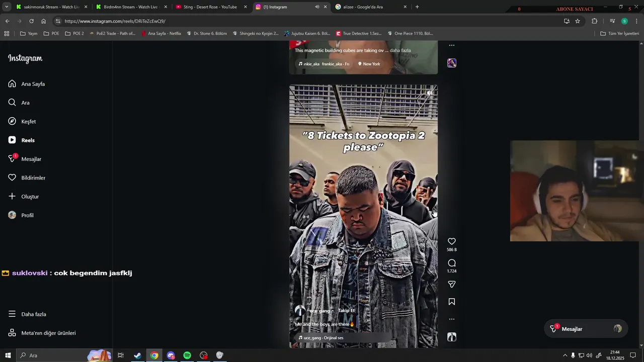This screenshot has width=644, height=362.
Task: Bookmark this page with the star icon
Action: (x=578, y=21)
